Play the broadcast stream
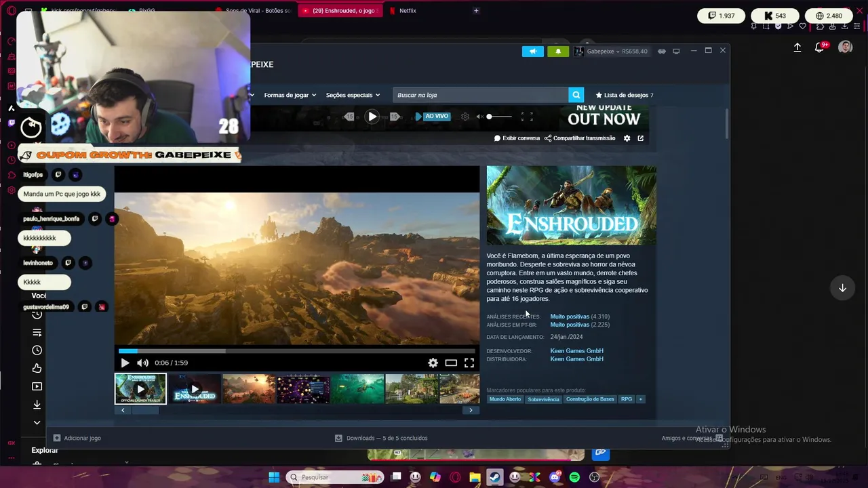This screenshot has height=488, width=868. point(372,117)
